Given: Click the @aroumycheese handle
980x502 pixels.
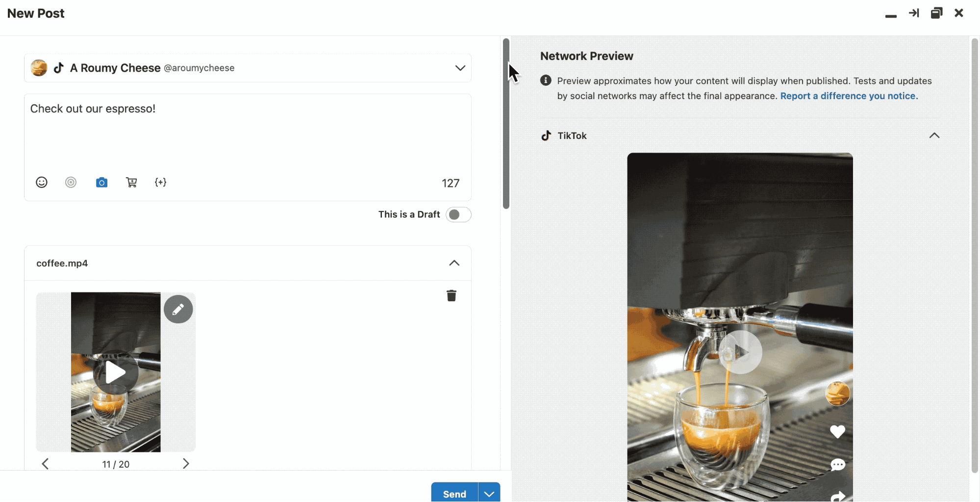Looking at the screenshot, I should [x=199, y=68].
